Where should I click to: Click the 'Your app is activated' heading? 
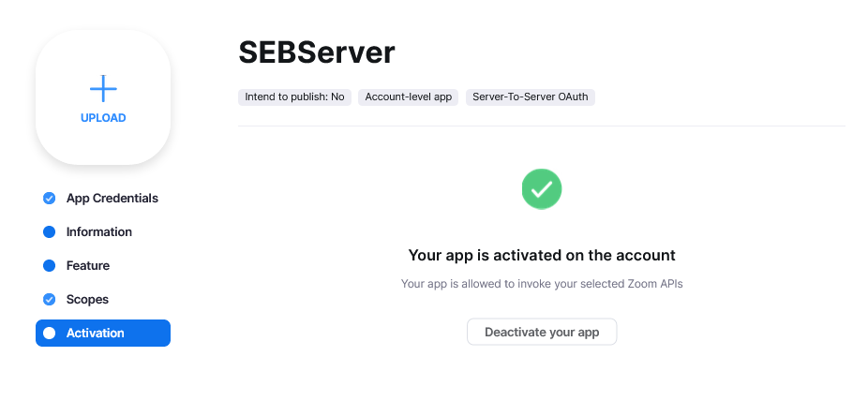coord(542,255)
